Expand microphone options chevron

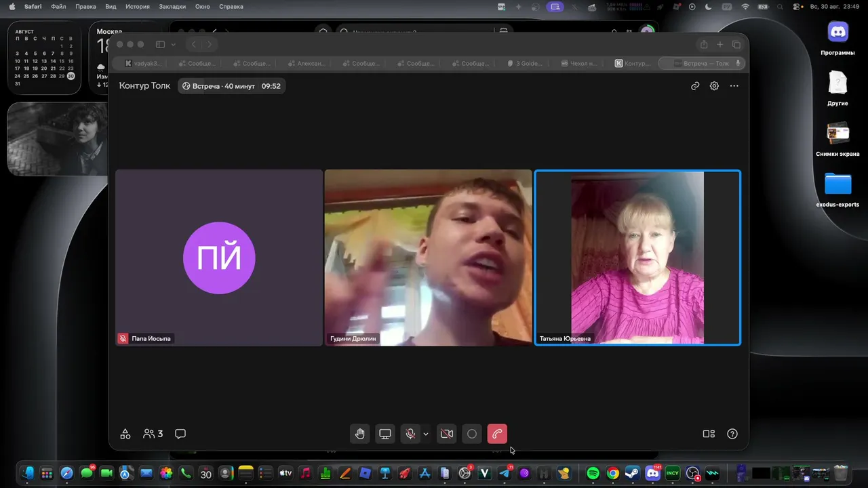[426, 434]
